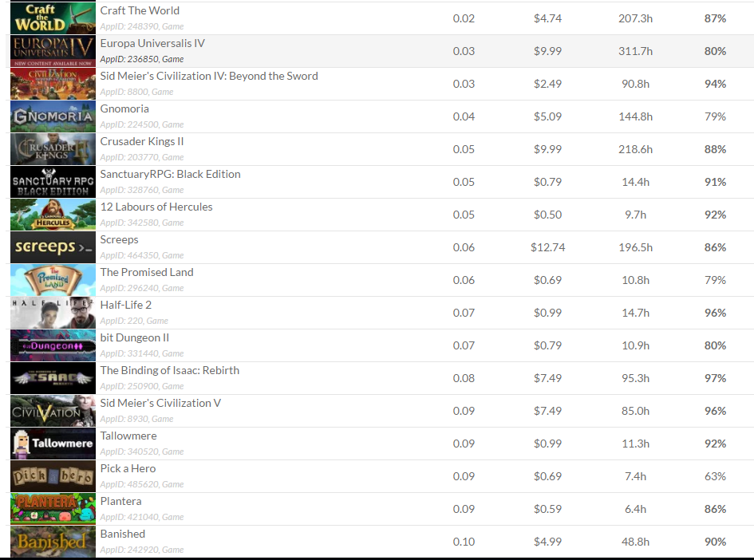Image resolution: width=754 pixels, height=560 pixels.
Task: Open the Half-Life 2 cover image
Action: [53, 313]
